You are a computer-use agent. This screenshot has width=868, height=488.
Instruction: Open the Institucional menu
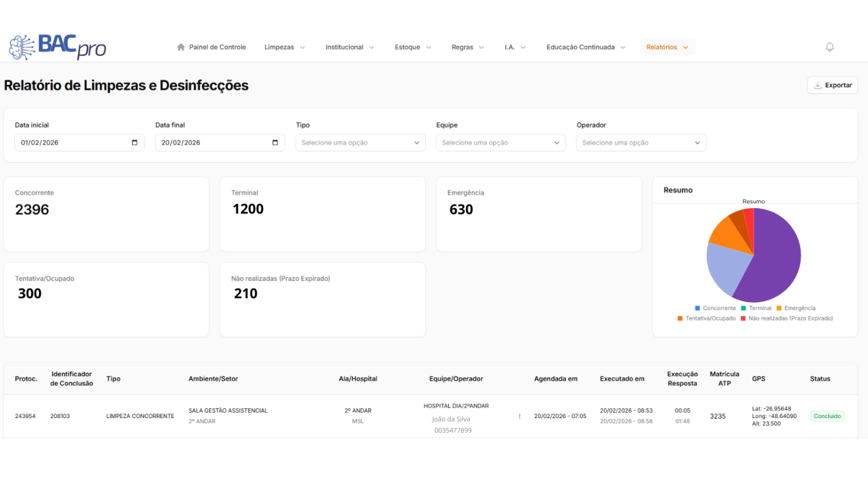[x=350, y=47]
